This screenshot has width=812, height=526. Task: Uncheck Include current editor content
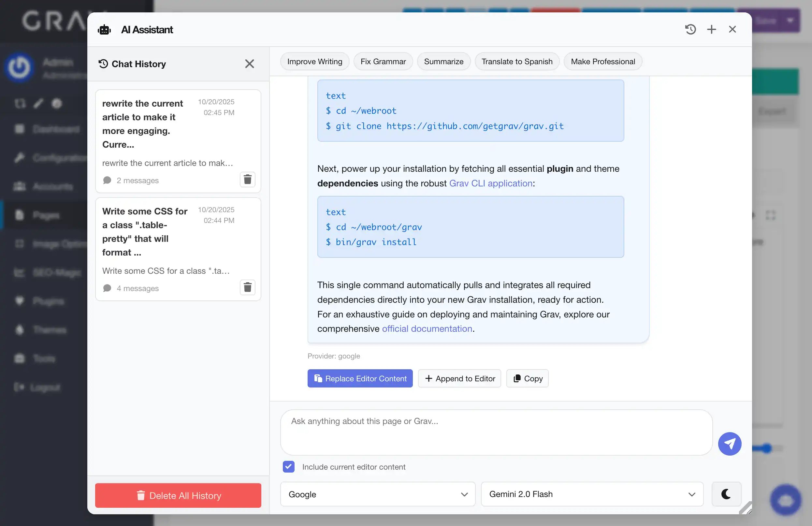click(288, 467)
